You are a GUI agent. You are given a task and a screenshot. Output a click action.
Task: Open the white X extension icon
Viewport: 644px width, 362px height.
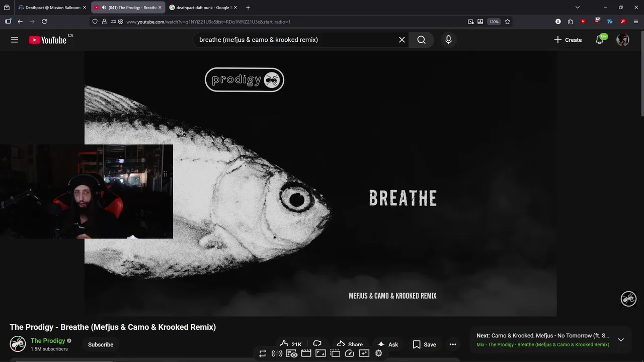coord(558,22)
